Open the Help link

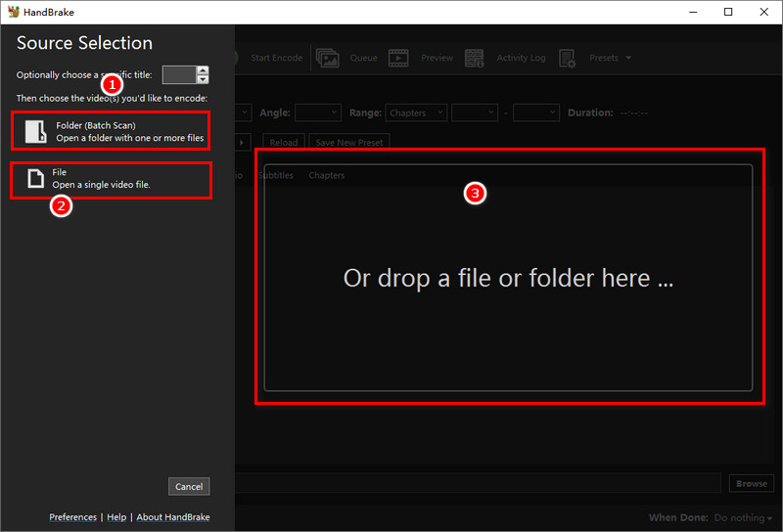tap(116, 517)
